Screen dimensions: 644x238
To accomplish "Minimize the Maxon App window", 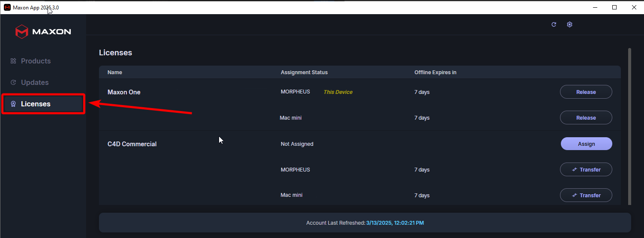I will click(x=594, y=7).
